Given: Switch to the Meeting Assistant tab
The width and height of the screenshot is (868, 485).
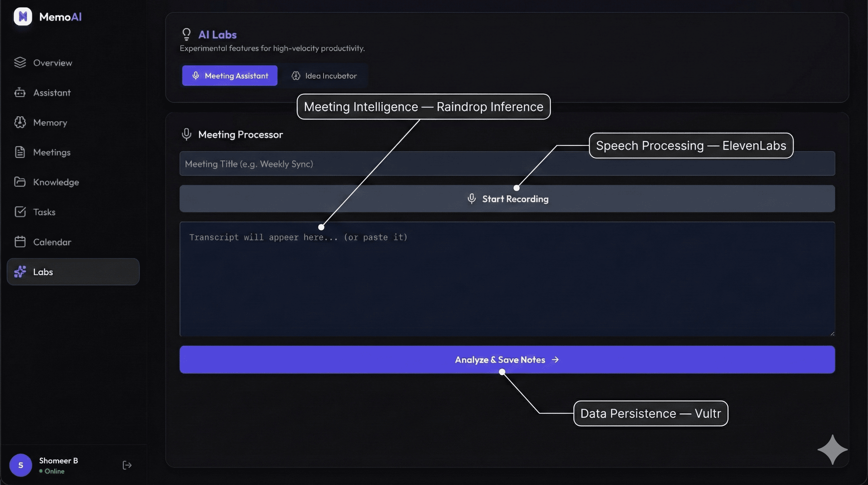Looking at the screenshot, I should coord(230,75).
